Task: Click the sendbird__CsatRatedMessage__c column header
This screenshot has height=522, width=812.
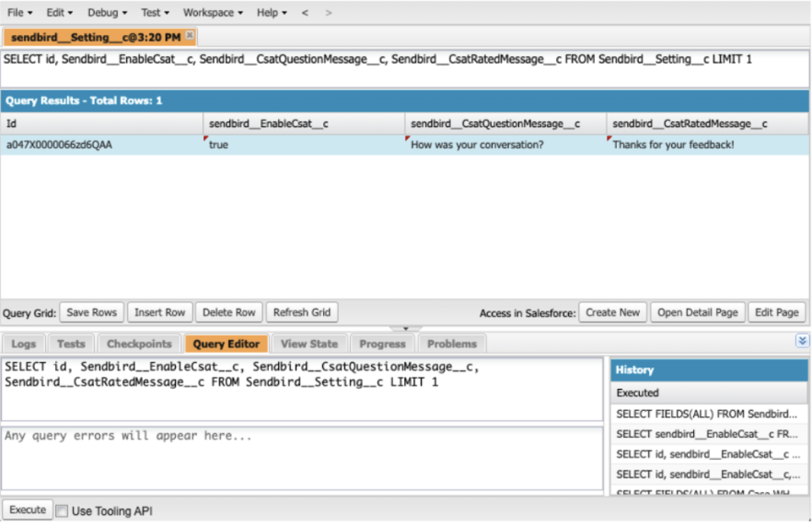Action: [x=708, y=124]
